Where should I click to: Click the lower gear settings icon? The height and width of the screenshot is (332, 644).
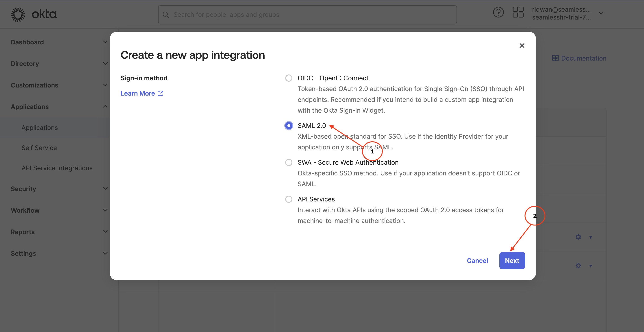(578, 266)
